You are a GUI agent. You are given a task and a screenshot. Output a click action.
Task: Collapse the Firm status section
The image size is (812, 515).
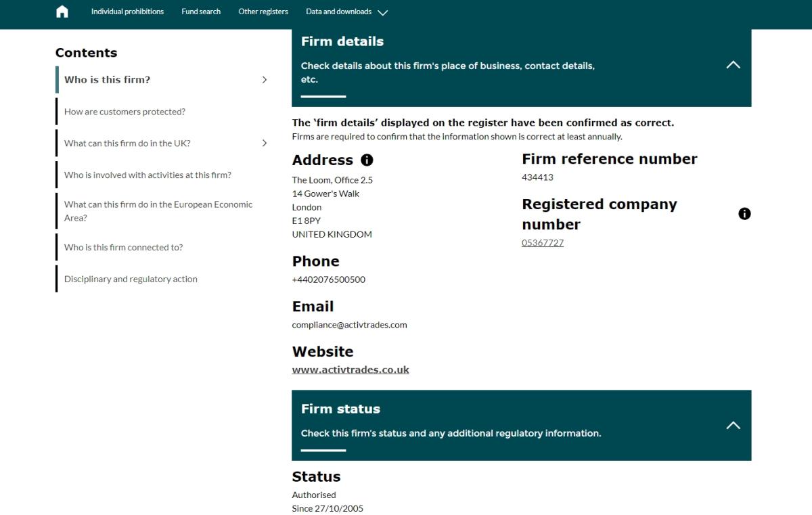pyautogui.click(x=733, y=426)
